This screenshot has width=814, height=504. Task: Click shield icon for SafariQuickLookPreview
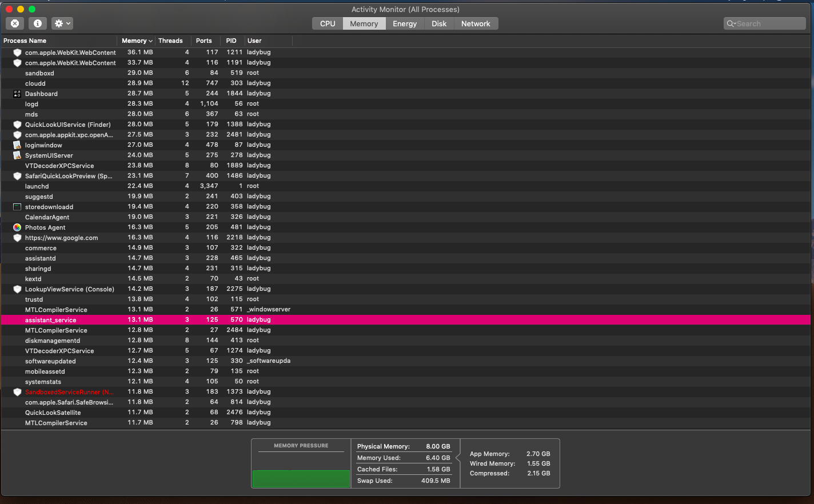click(x=17, y=176)
